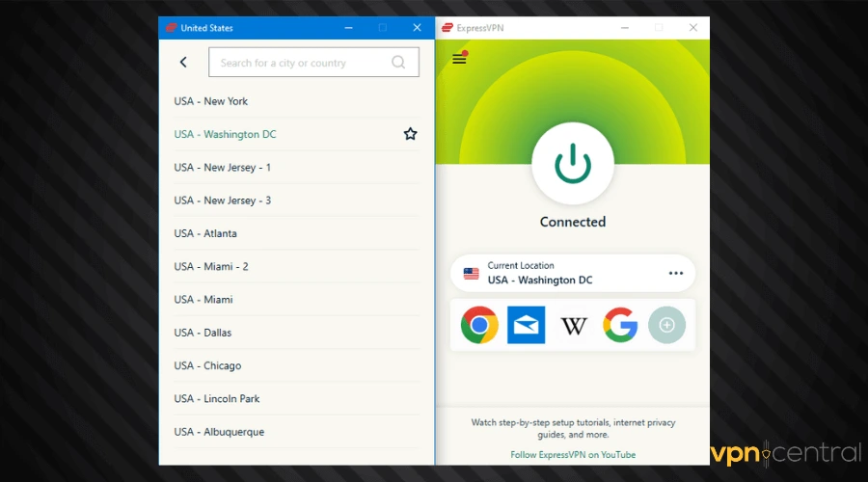Click the Current Location card
Image resolution: width=868 pixels, height=482 pixels.
tap(572, 274)
